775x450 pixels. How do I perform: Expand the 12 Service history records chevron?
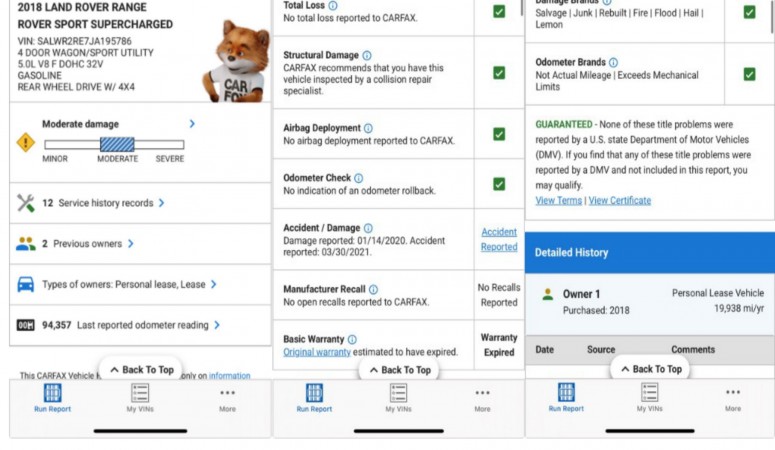click(x=162, y=203)
